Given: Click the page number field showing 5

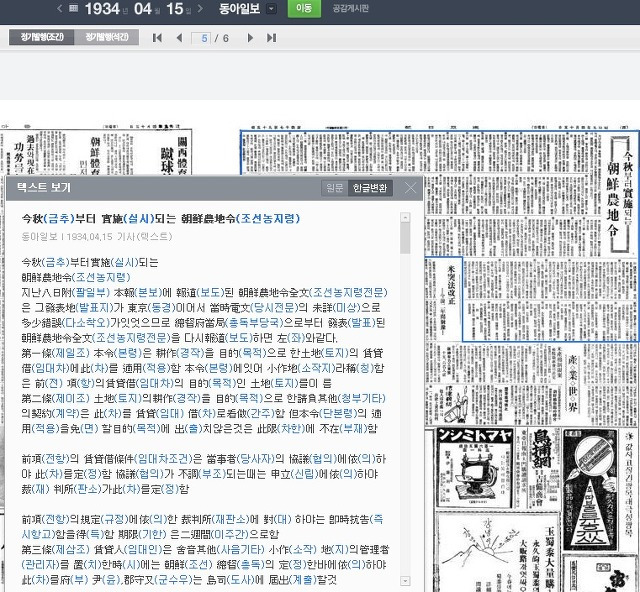Looking at the screenshot, I should (x=201, y=38).
